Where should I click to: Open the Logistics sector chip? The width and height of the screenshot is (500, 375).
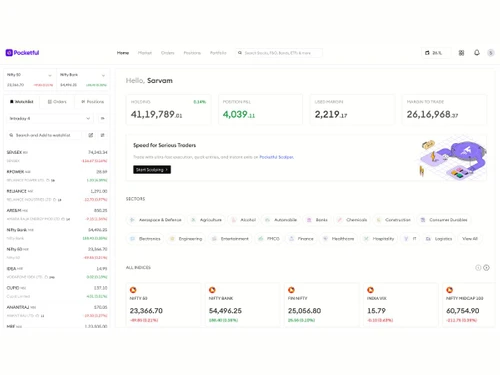[439, 239]
